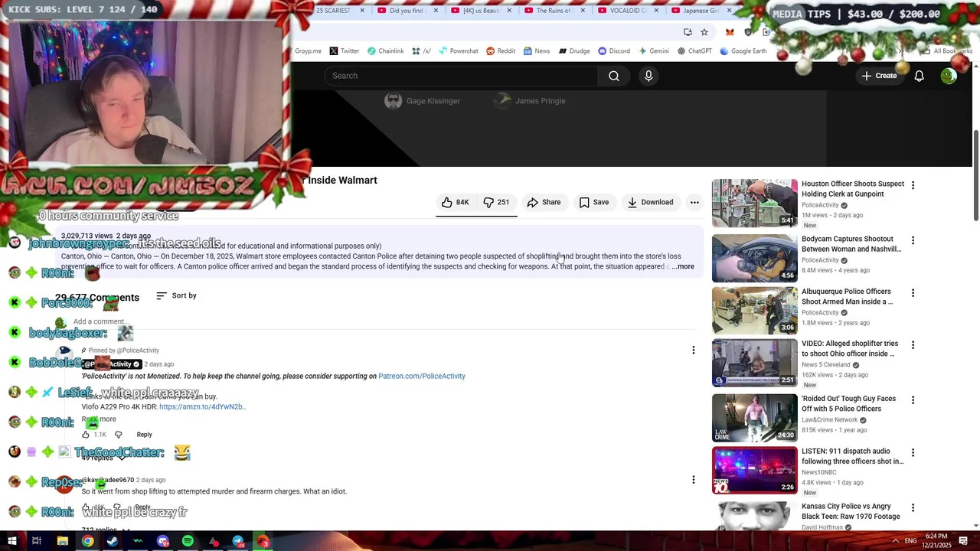Open pinned comment's three-dot menu

pos(694,350)
